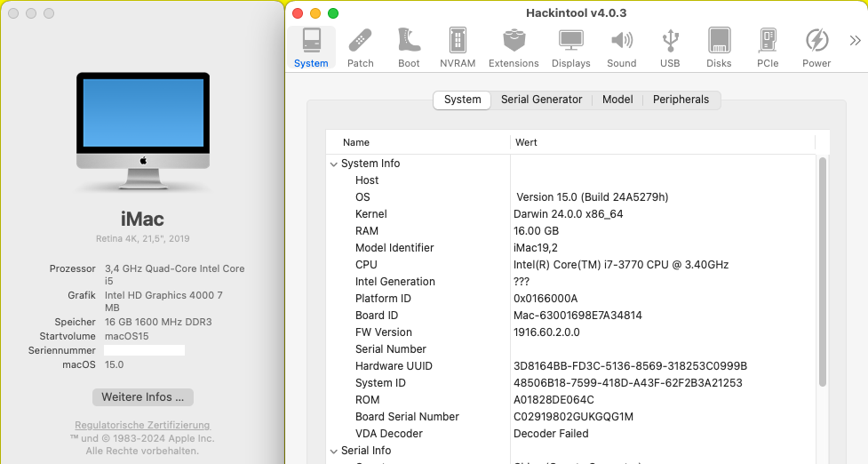Click the value 'C02919802GUKGQG1M'
This screenshot has width=868, height=464.
(573, 417)
